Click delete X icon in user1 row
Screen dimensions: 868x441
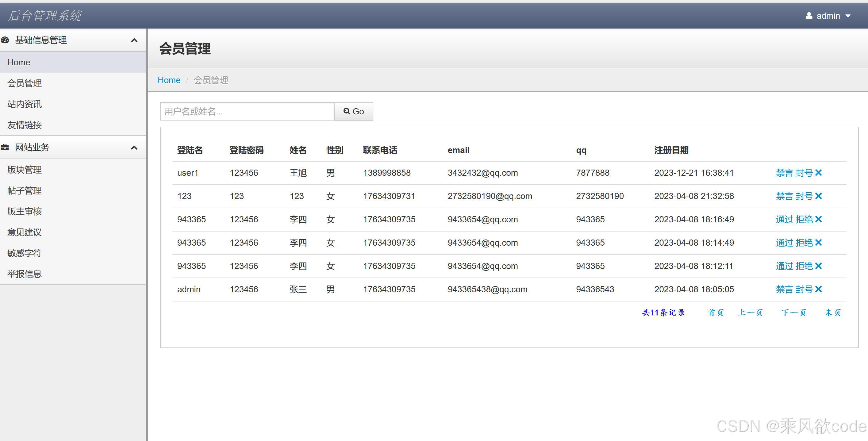point(819,173)
